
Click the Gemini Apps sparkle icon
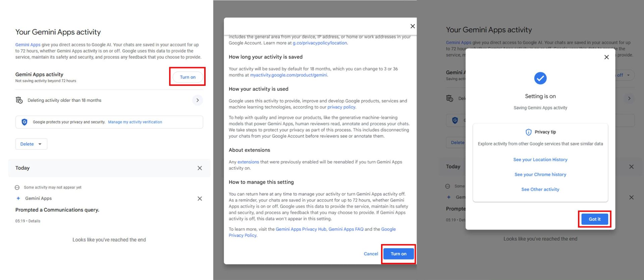(18, 199)
